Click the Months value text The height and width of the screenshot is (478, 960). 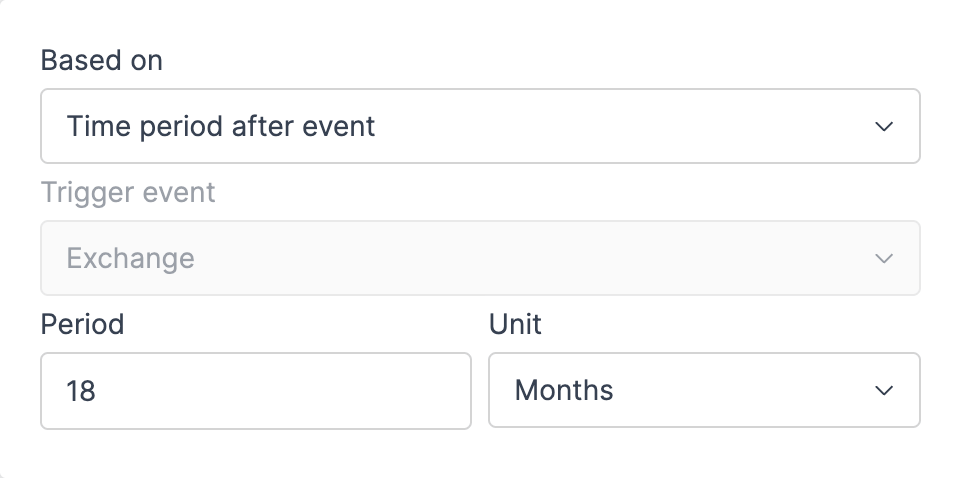coord(563,391)
